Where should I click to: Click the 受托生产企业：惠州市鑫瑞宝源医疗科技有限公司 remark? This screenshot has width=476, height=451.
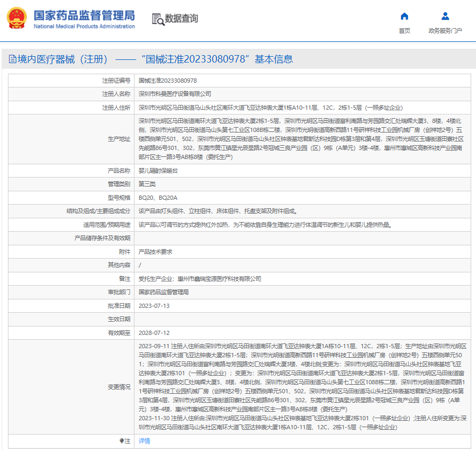(x=200, y=279)
